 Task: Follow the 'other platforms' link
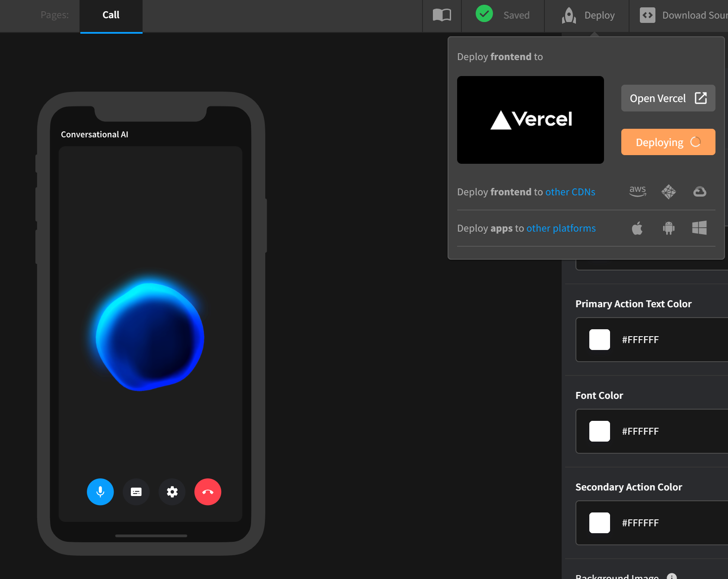click(x=561, y=228)
